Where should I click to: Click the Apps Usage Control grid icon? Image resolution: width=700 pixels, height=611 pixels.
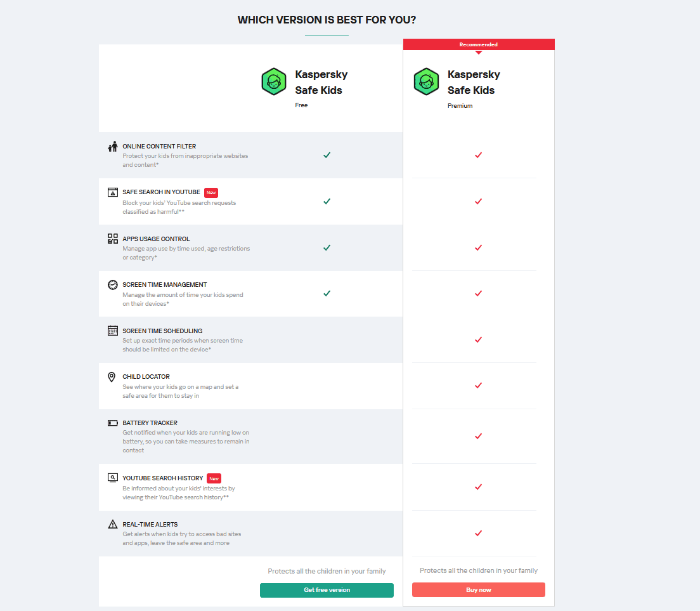coord(113,239)
